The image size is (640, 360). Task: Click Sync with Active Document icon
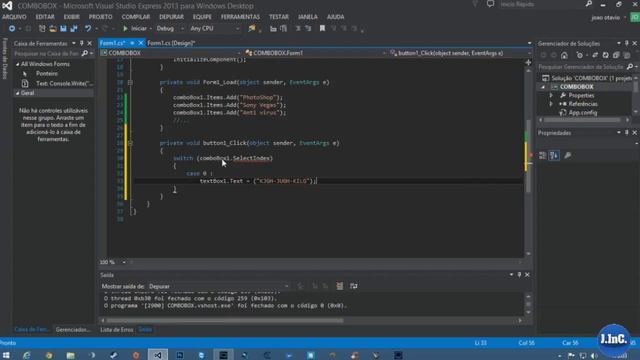[x=595, y=55]
